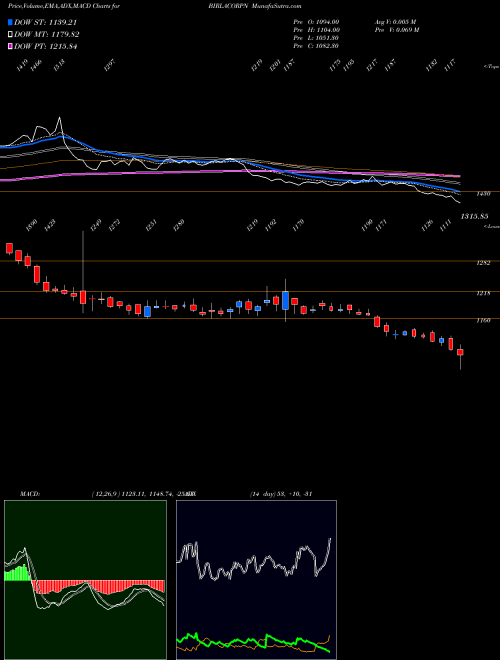Click the last red candlestick at far right

(460, 352)
